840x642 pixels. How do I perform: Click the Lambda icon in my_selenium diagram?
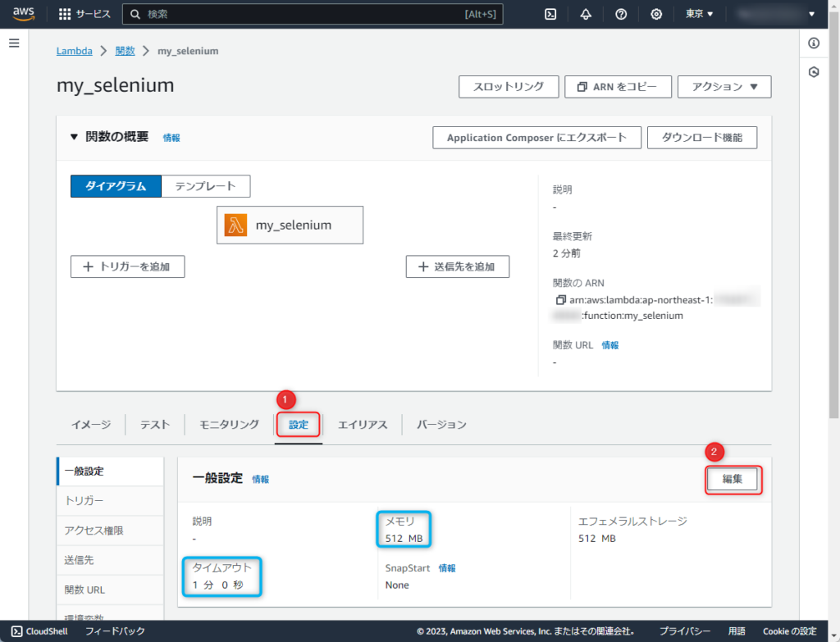coord(235,225)
